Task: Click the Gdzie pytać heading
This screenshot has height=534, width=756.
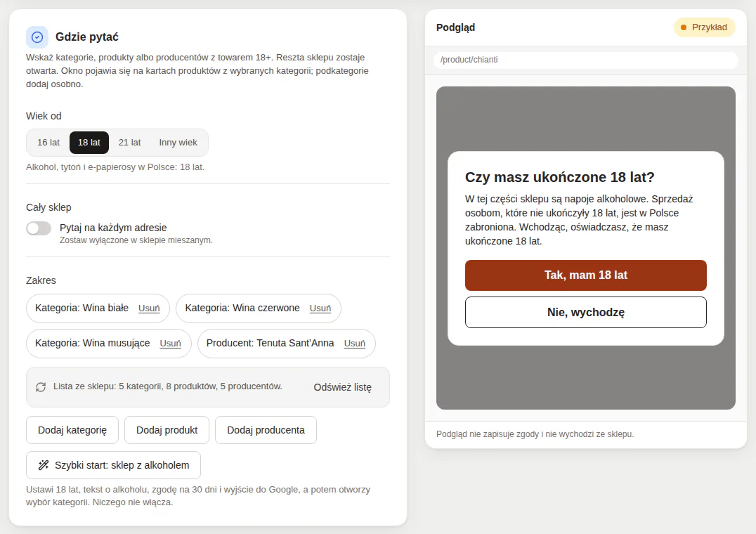Action: point(87,37)
